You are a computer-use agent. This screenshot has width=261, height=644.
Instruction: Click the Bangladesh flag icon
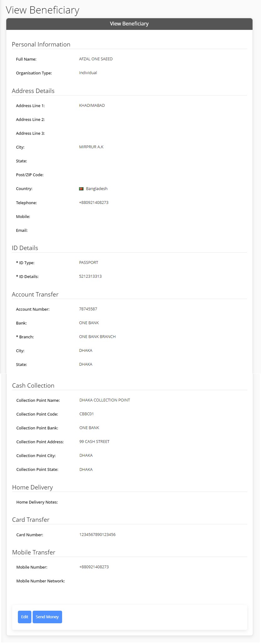pyautogui.click(x=81, y=189)
